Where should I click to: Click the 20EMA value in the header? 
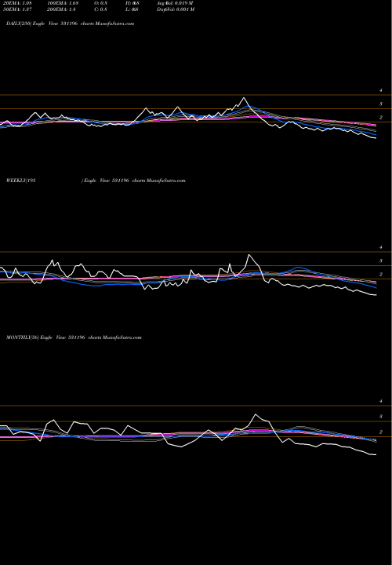[17, 3]
